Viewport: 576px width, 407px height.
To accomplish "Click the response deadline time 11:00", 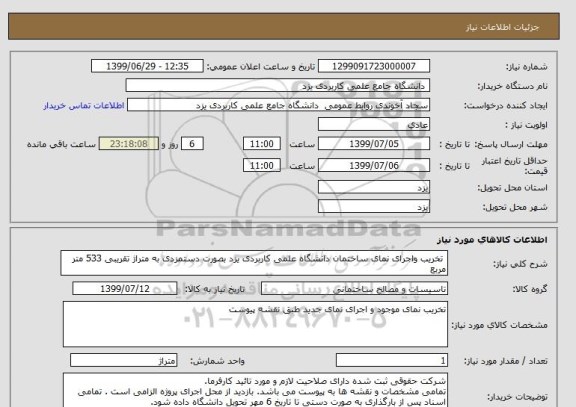I will coord(262,144).
